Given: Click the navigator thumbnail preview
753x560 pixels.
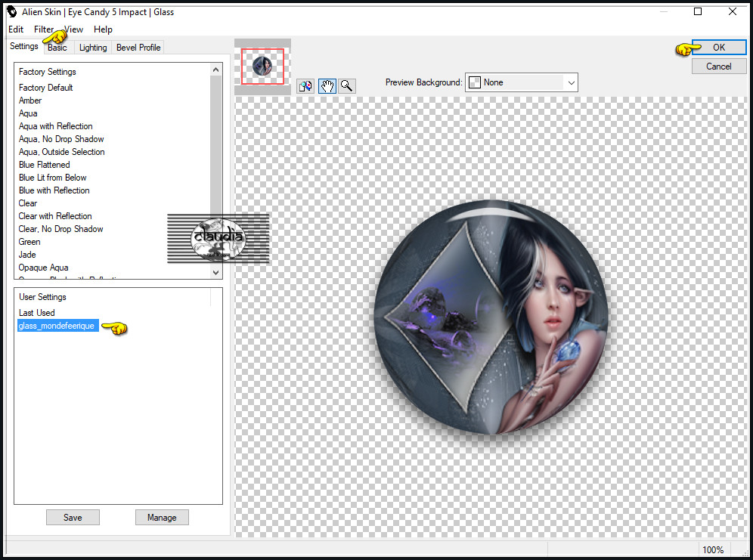Looking at the screenshot, I should (262, 67).
